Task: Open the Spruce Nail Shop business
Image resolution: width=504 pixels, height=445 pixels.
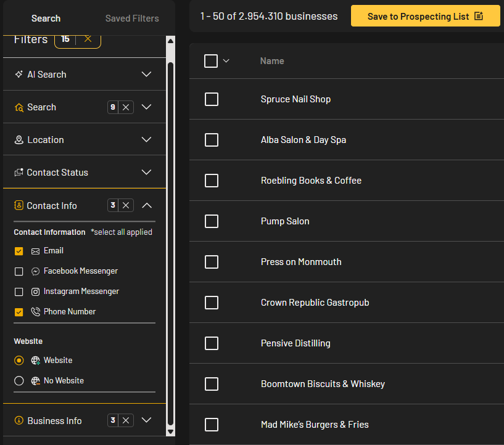Action: [295, 99]
